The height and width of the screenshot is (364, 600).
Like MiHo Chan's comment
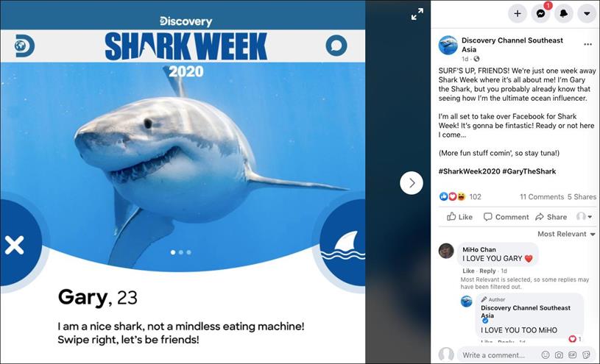click(468, 271)
